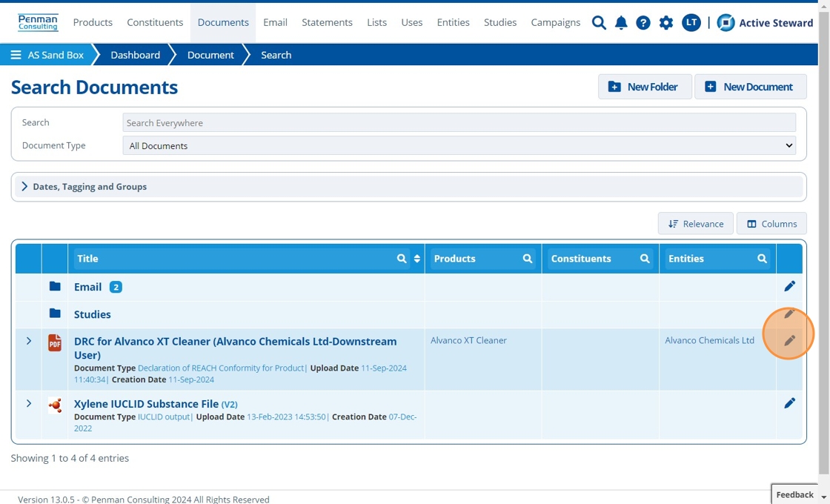830x504 pixels.
Task: Search within the Products column
Action: pyautogui.click(x=527, y=259)
